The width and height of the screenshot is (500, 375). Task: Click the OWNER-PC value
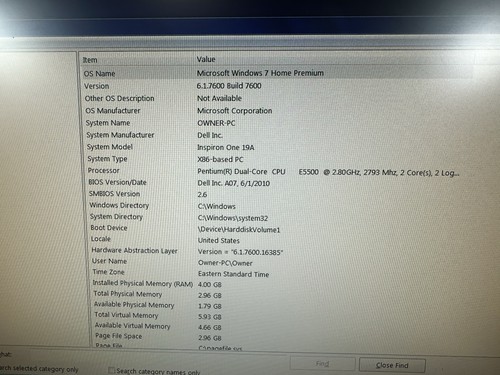coord(216,123)
